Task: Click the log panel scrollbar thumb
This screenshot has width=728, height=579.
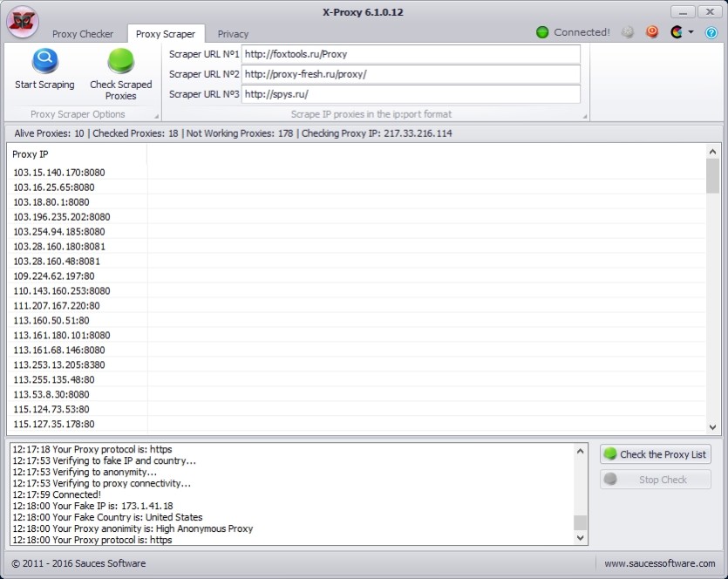Action: [x=581, y=522]
